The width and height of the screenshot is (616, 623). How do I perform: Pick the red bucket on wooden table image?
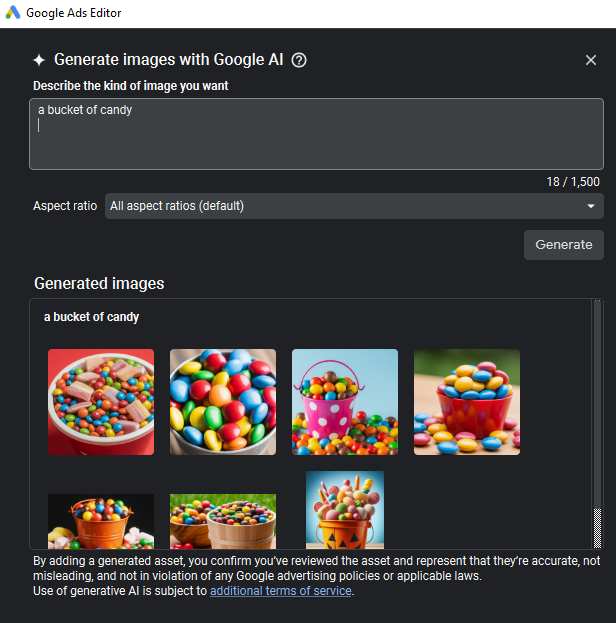467,402
